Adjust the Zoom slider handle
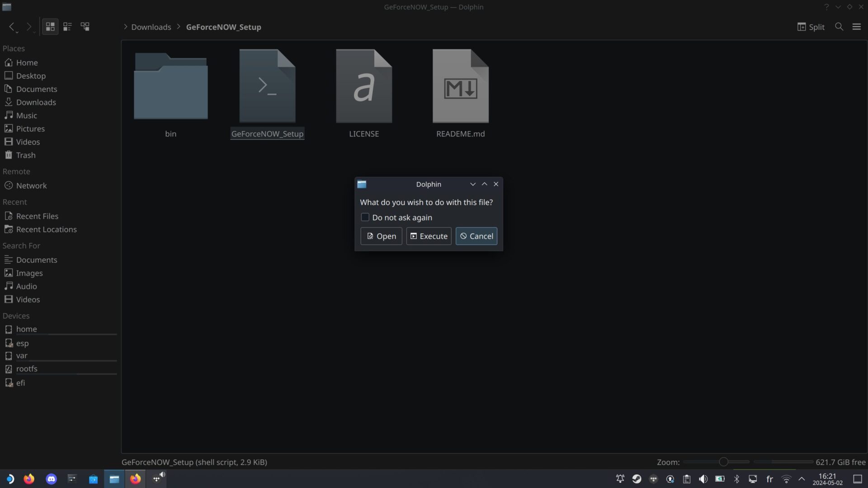This screenshot has width=868, height=488. [723, 462]
